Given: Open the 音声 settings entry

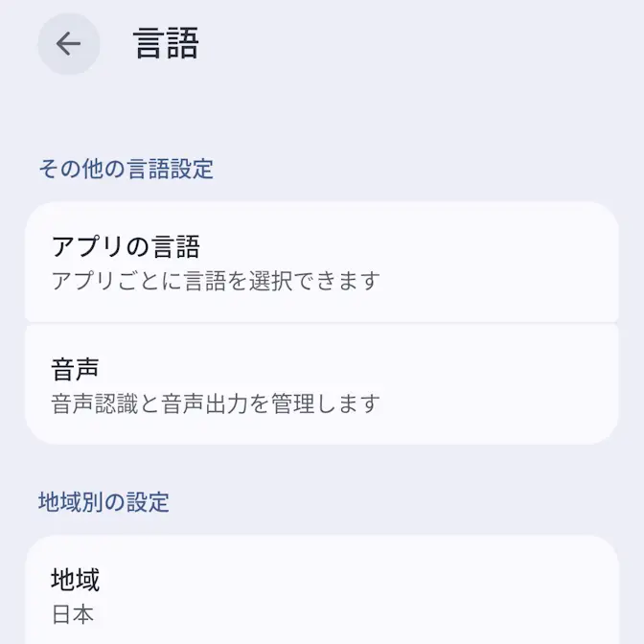Looking at the screenshot, I should point(321,384).
